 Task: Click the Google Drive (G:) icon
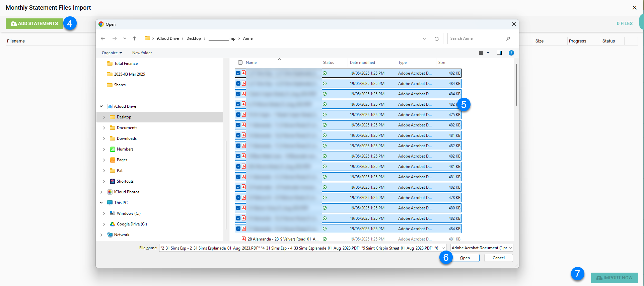tap(113, 224)
